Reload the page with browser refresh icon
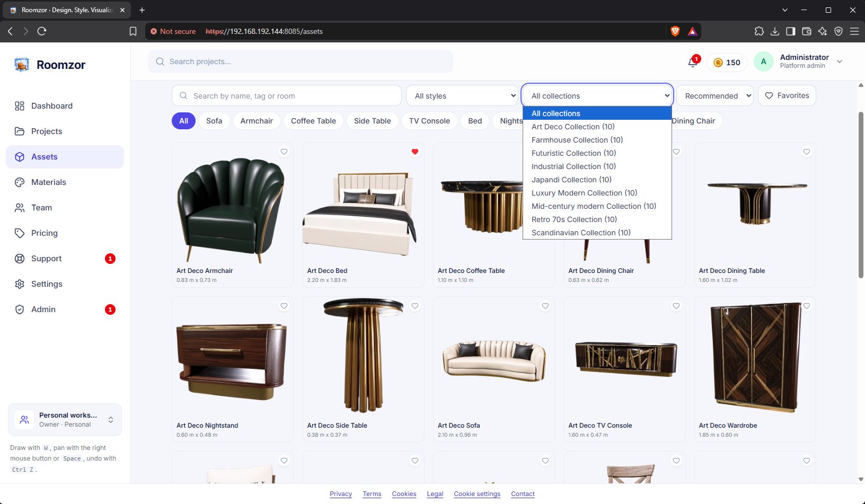The width and height of the screenshot is (865, 504). (x=42, y=31)
